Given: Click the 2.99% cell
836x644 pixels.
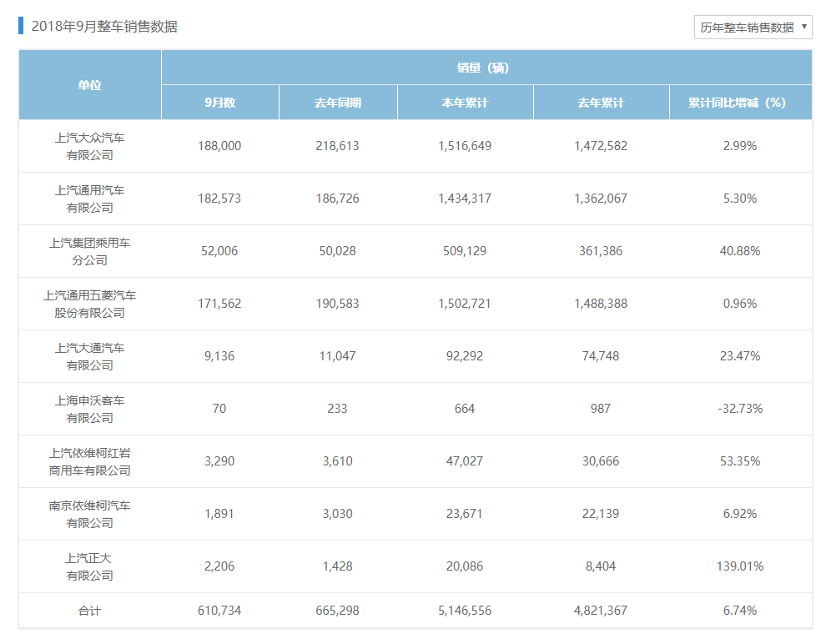Looking at the screenshot, I should pos(740,146).
